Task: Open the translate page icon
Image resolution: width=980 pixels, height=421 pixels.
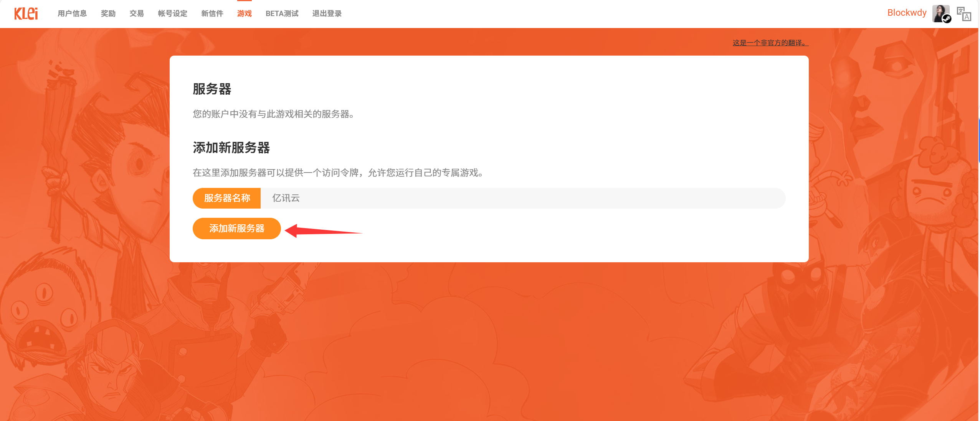Action: click(964, 14)
